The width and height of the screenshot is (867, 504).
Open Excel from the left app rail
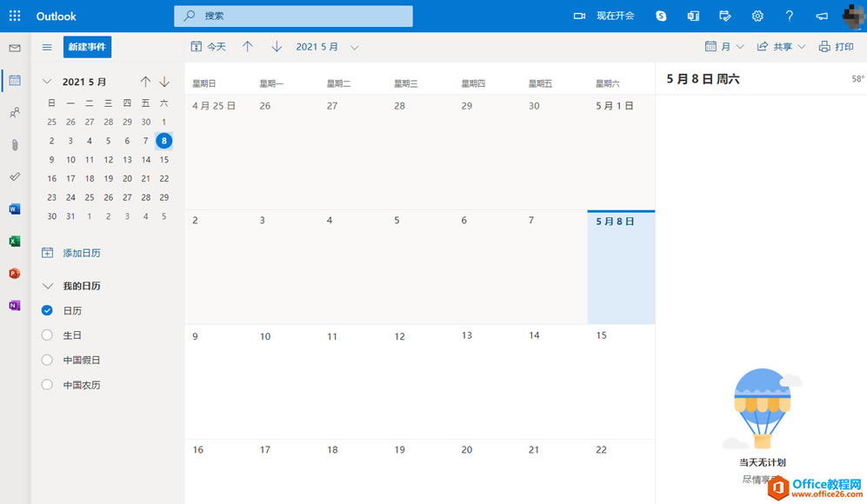click(x=14, y=240)
